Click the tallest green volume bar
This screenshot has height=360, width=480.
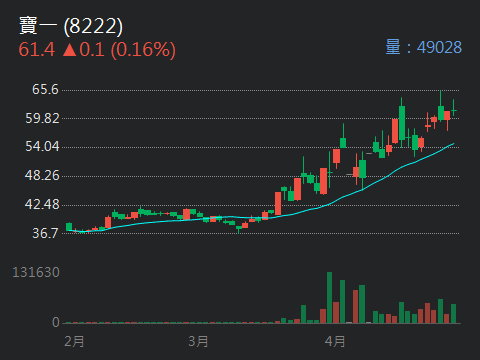(329, 298)
